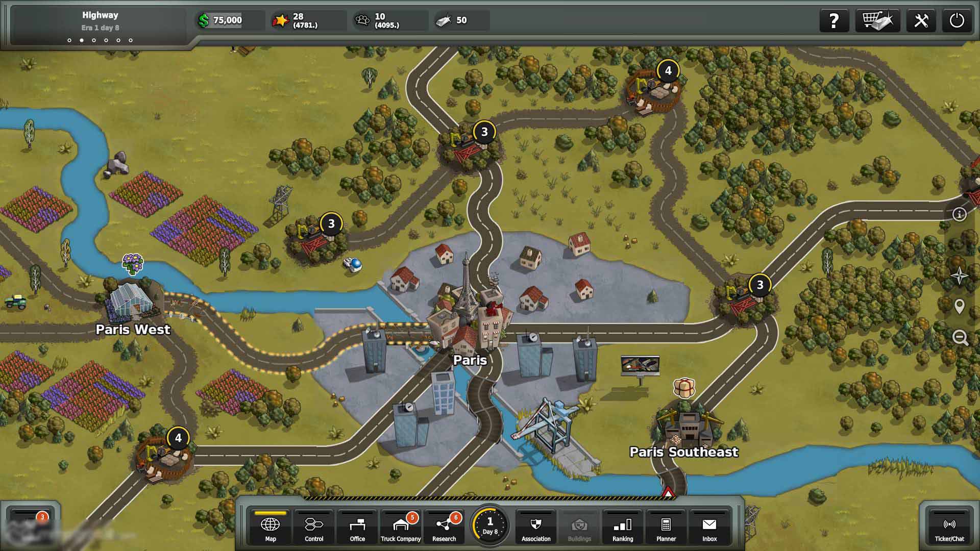Open the Ticker/Chat panel
Screen dimensions: 980x551
949,528
